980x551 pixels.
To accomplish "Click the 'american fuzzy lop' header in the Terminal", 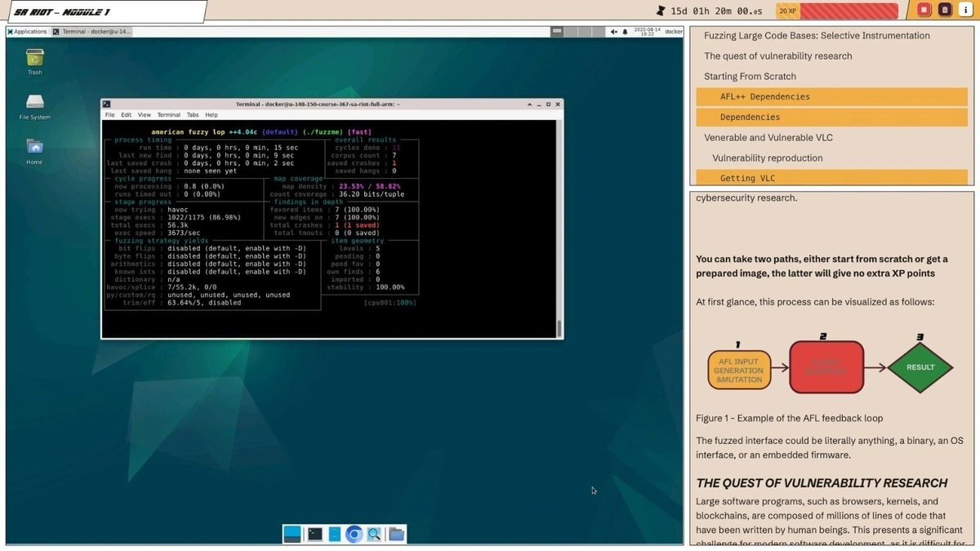I will pyautogui.click(x=262, y=131).
